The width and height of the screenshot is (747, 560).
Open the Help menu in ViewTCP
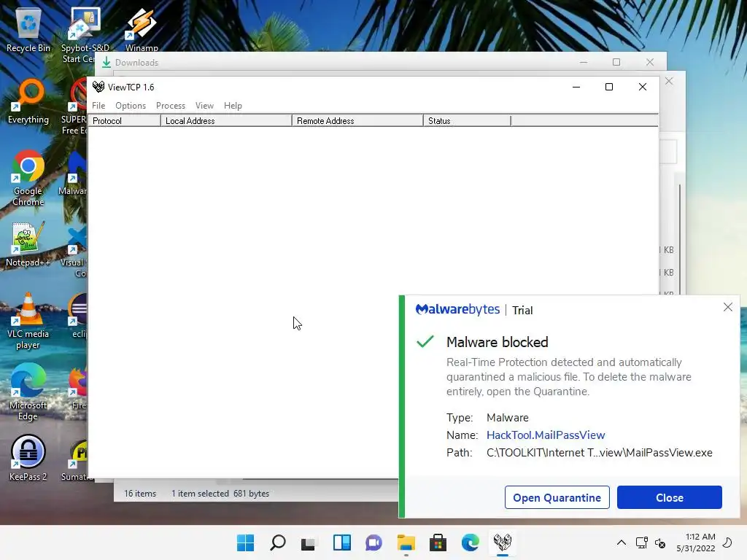coord(233,106)
